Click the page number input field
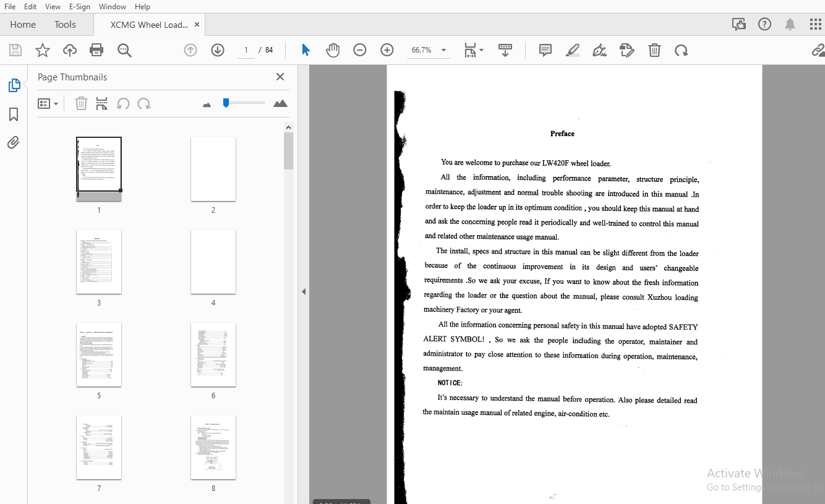This screenshot has height=504, width=825. 246,50
